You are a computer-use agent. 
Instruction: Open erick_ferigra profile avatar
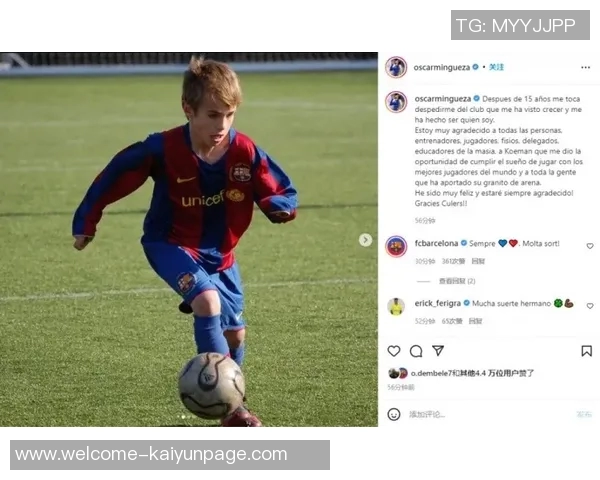tap(396, 306)
